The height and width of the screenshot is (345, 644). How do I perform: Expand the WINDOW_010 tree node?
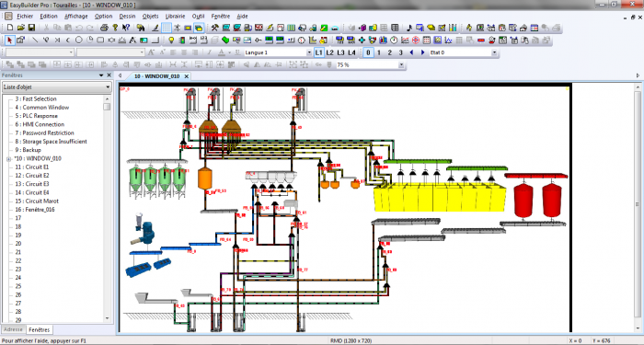(8, 158)
